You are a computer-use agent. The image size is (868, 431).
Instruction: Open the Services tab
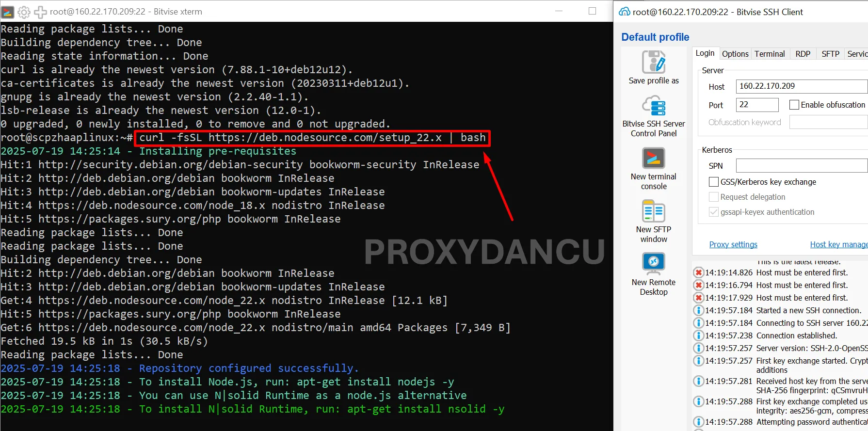857,54
